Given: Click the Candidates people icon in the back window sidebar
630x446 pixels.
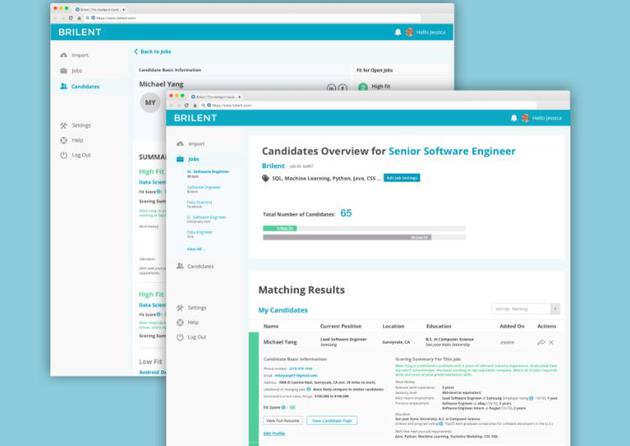Looking at the screenshot, I should point(63,86).
